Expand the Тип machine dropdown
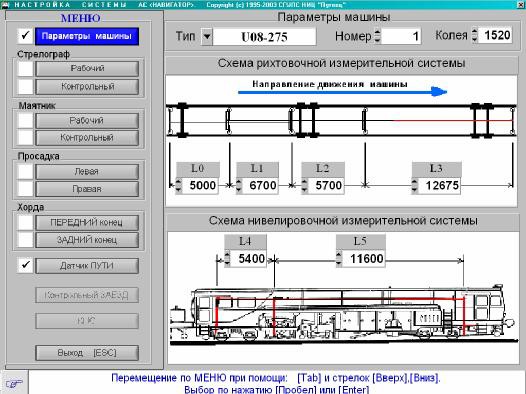The width and height of the screenshot is (526, 394). (x=207, y=36)
